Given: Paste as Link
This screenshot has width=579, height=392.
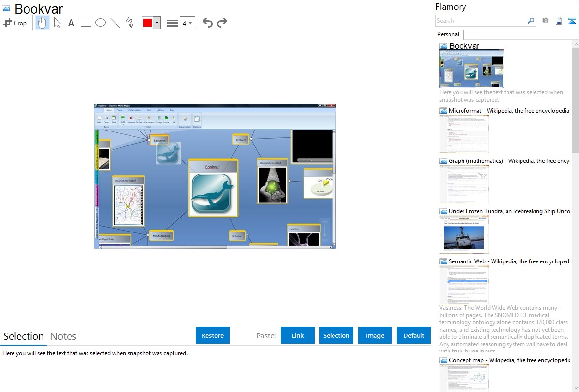Looking at the screenshot, I should pyautogui.click(x=298, y=335).
